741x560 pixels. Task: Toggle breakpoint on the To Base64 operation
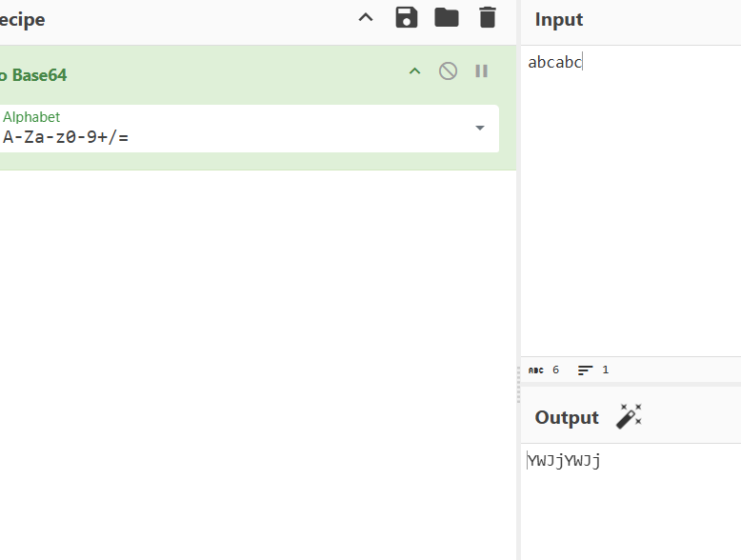(481, 70)
